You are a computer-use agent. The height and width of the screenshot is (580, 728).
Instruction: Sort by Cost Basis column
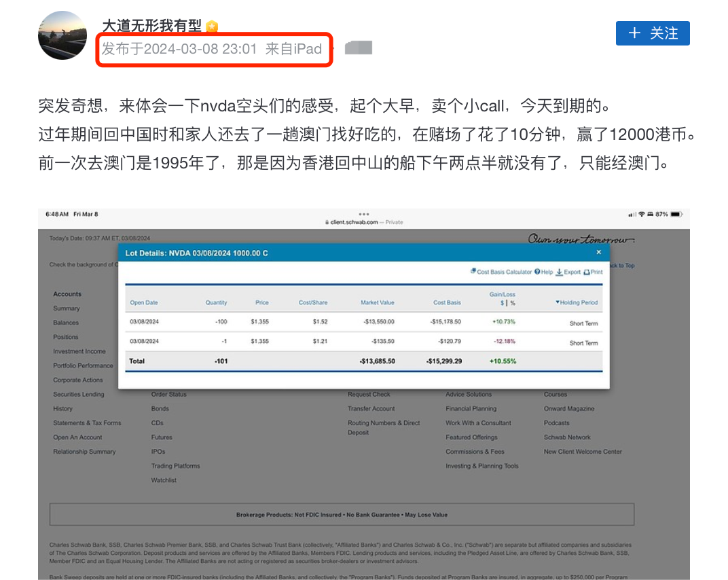[x=447, y=303]
